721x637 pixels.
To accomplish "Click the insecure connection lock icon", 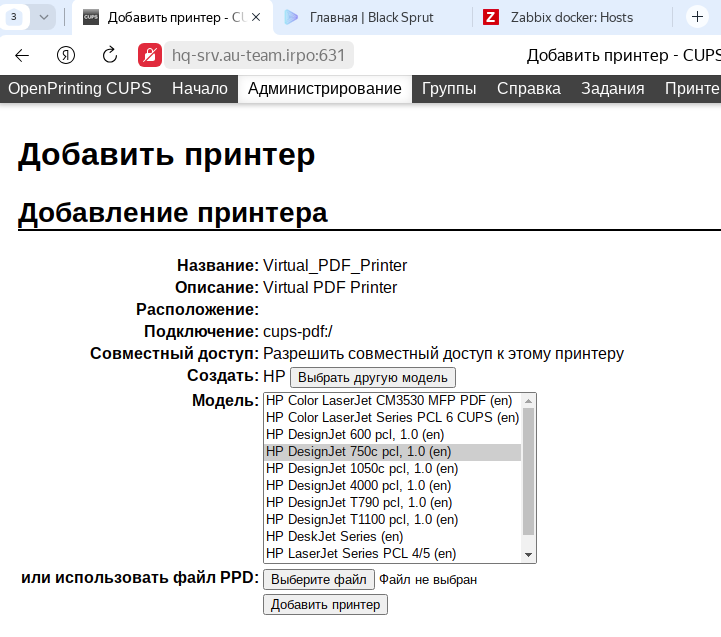I will pyautogui.click(x=150, y=55).
